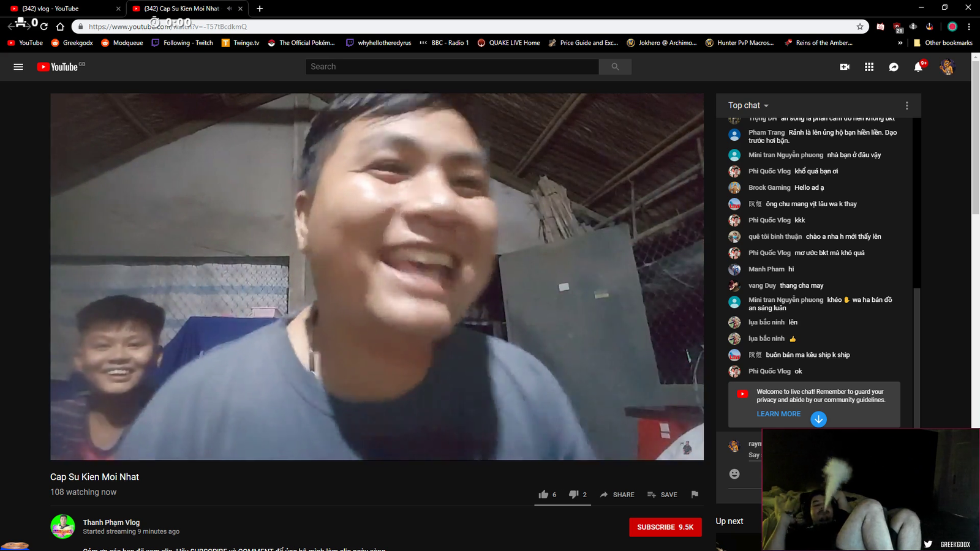980x551 pixels.
Task: Click the Twitter bird icon on webcam overlay
Action: 928,544
